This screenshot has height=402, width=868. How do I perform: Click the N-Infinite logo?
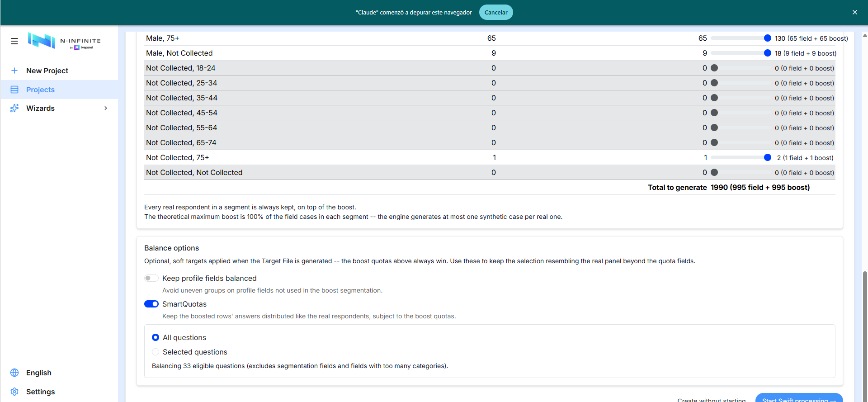click(64, 41)
